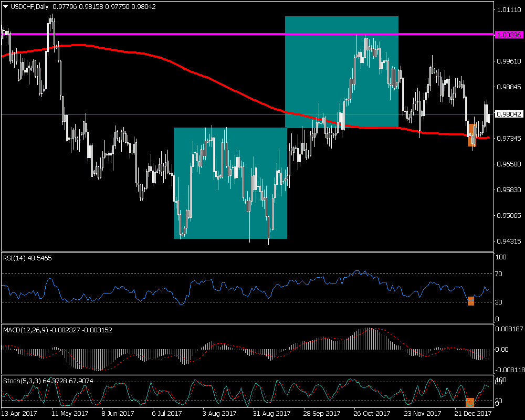Click the orange marker in the Stochastic panel
Screen dimensions: 525x420
[470, 402]
